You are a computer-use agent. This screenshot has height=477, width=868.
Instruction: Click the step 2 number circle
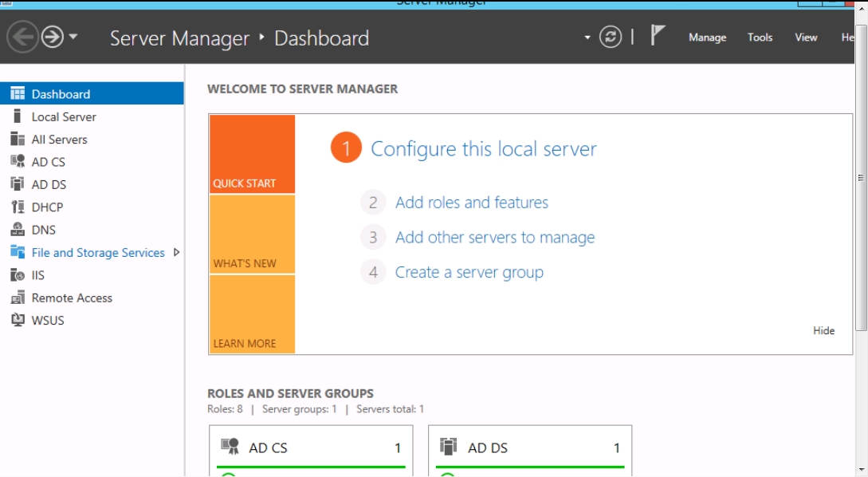point(373,203)
